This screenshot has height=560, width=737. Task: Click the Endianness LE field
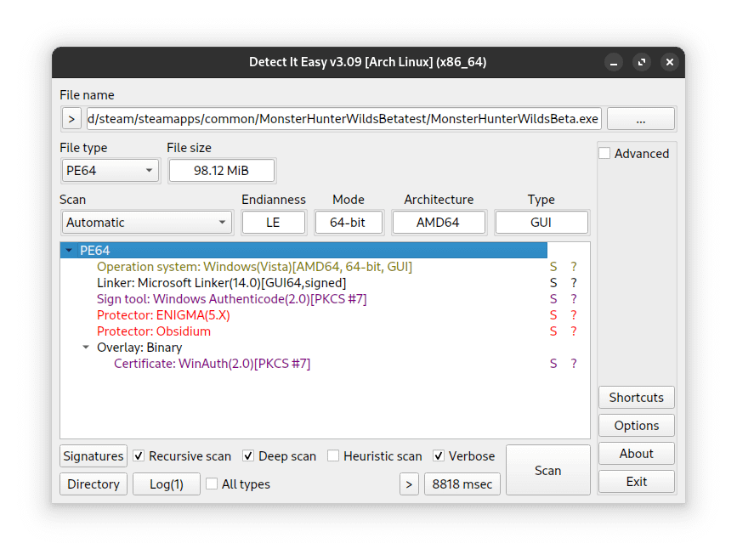coord(273,222)
